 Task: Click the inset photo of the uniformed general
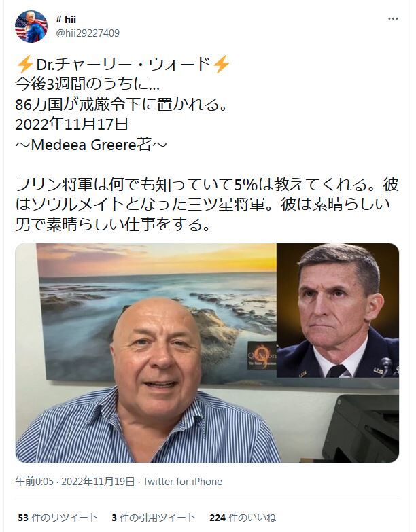[x=338, y=311]
